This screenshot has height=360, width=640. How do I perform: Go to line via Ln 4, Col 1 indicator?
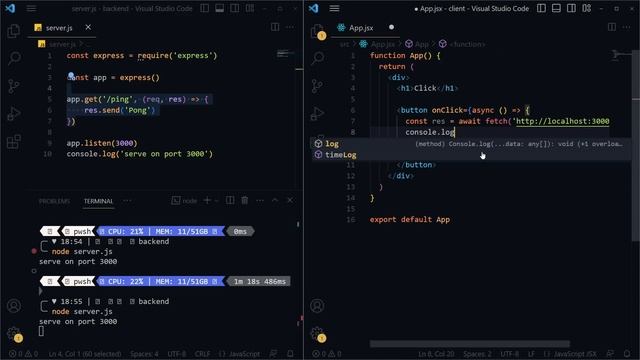[x=85, y=354]
